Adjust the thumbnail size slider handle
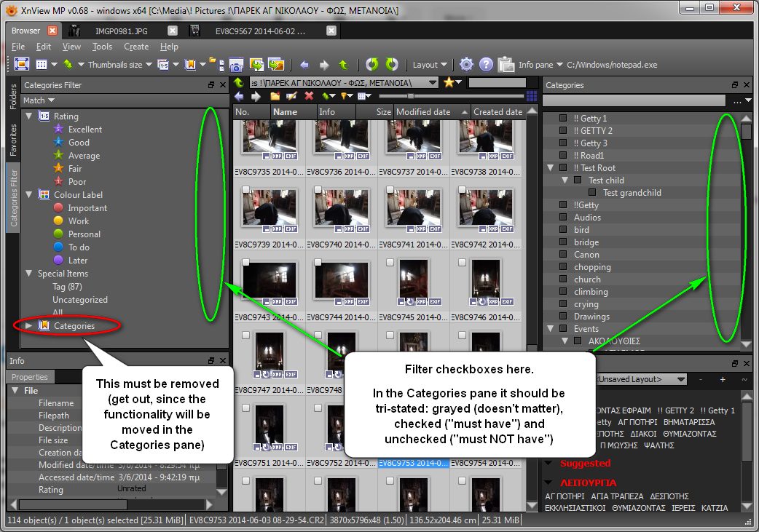The height and width of the screenshot is (532, 759). tap(411, 96)
